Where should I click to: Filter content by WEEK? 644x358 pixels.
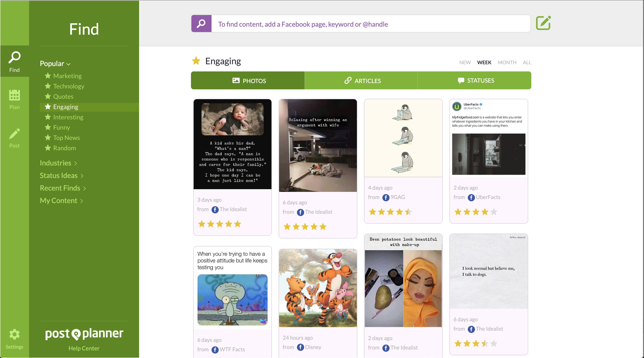coord(484,63)
